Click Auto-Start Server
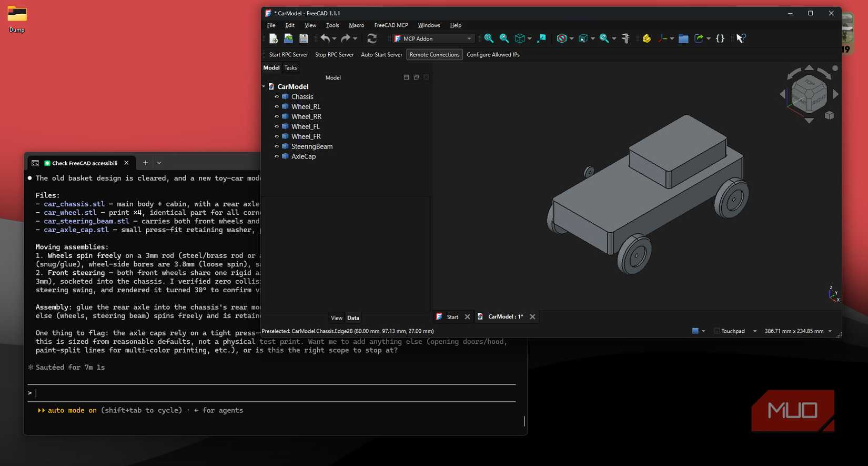The height and width of the screenshot is (466, 868). click(x=381, y=55)
